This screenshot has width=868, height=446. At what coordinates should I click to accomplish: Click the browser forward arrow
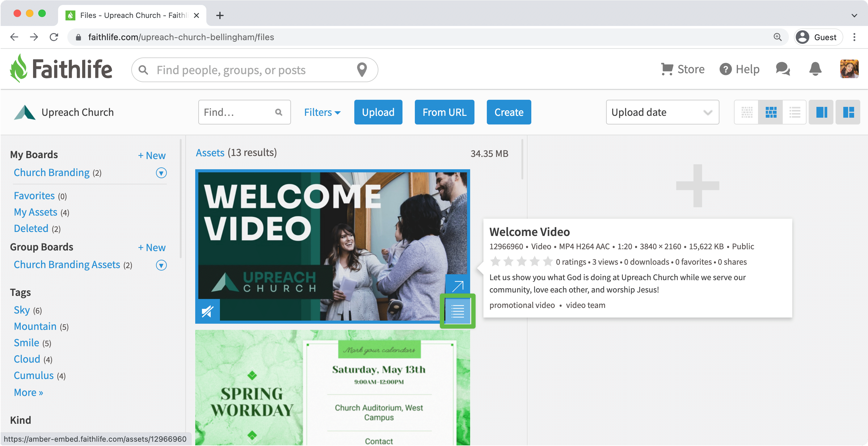34,37
